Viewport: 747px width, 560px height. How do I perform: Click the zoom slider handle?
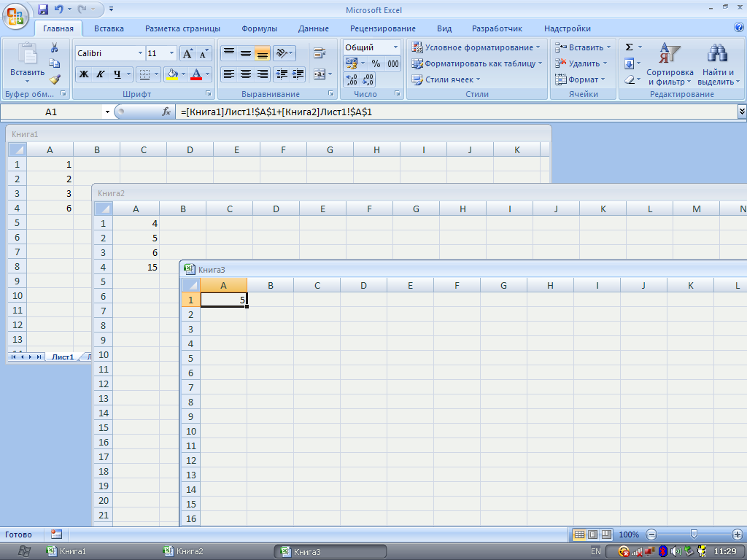pyautogui.click(x=694, y=534)
